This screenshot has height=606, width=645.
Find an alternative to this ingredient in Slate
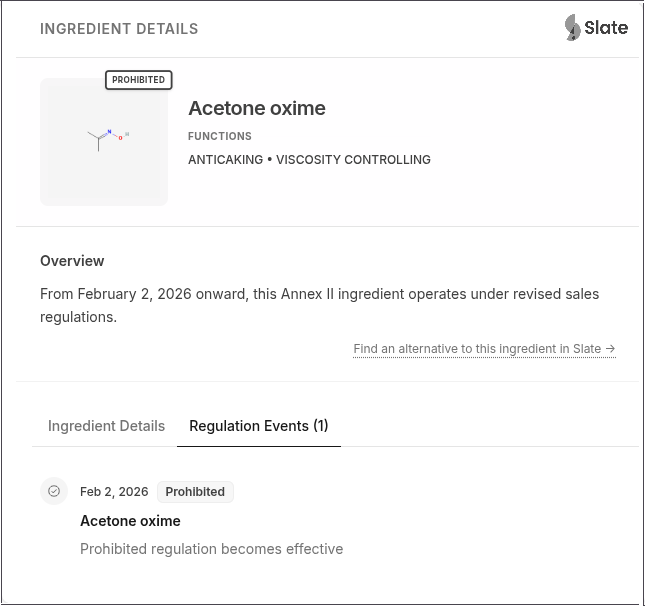point(477,349)
